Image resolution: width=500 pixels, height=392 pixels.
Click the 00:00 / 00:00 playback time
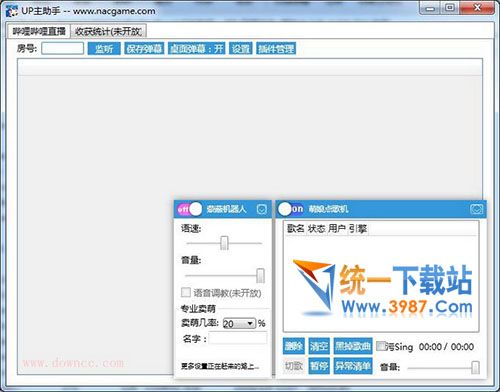[446, 347]
